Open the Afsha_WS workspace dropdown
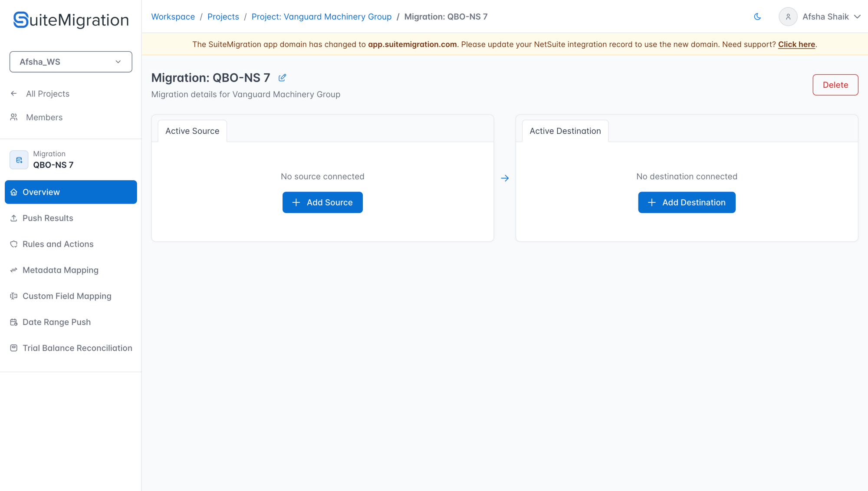Viewport: 868px width, 491px height. (x=71, y=62)
